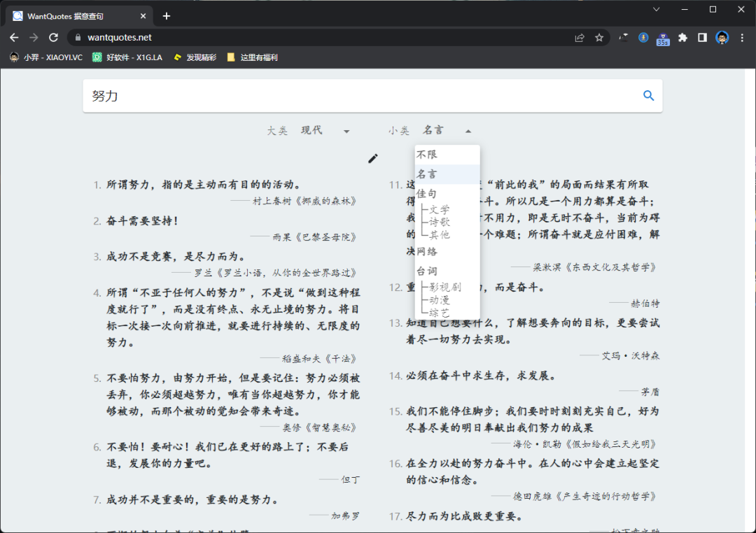Choose 诗歌 under 佳句 in the list
Viewport: 756px width, 533px height.
click(440, 222)
